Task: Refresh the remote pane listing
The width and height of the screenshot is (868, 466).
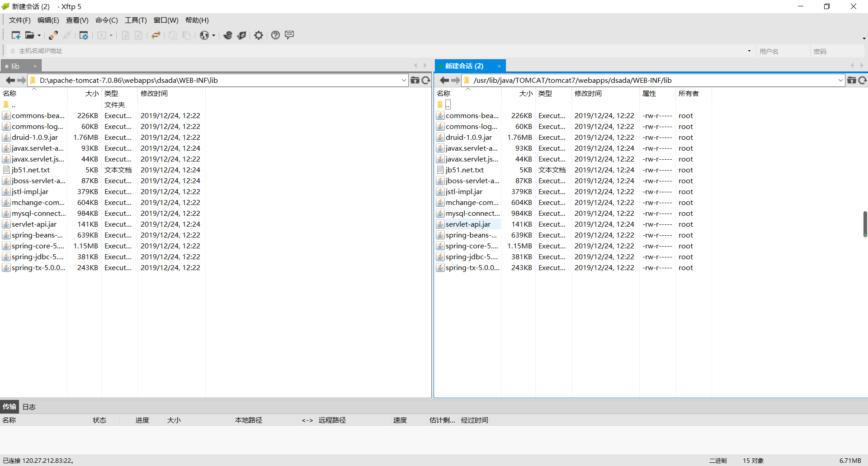Action: pyautogui.click(x=863, y=80)
